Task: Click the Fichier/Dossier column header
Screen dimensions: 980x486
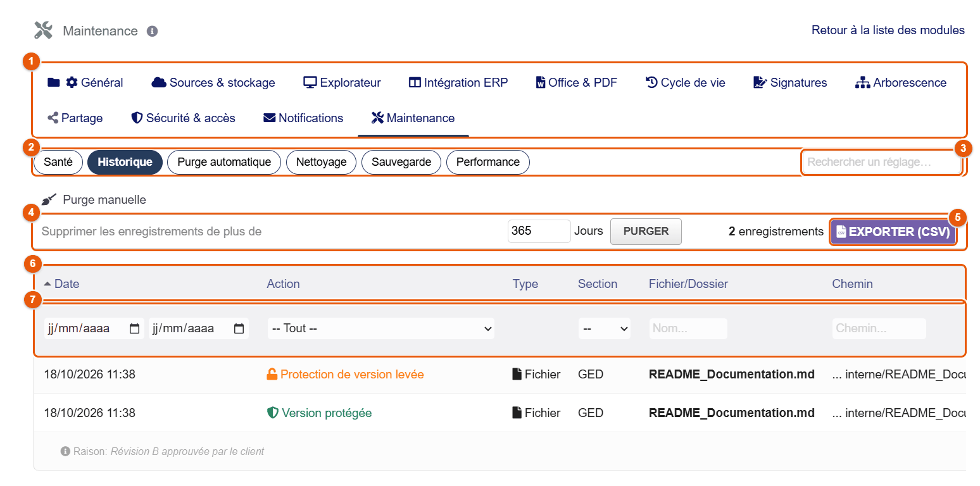Action: pyautogui.click(x=688, y=284)
